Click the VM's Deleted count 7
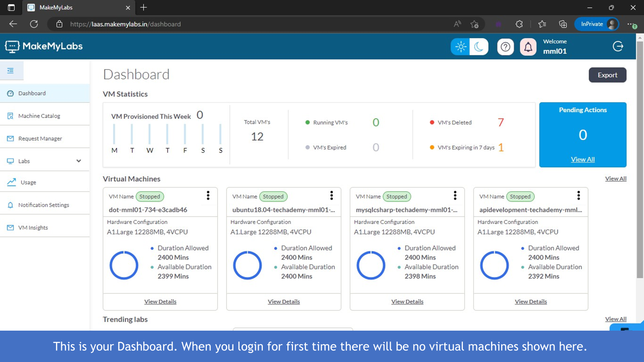This screenshot has width=644, height=362. click(501, 122)
